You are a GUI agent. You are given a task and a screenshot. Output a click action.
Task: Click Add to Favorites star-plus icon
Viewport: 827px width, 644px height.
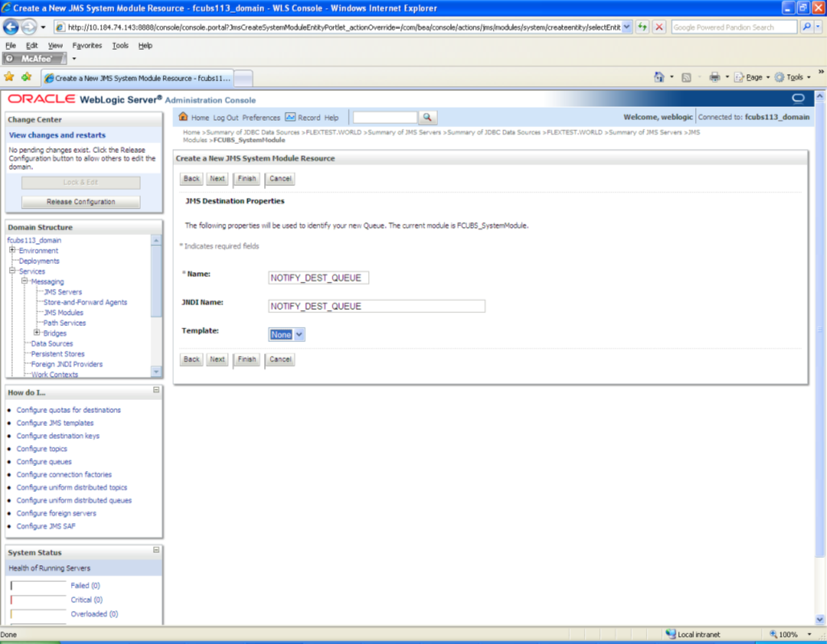click(27, 77)
